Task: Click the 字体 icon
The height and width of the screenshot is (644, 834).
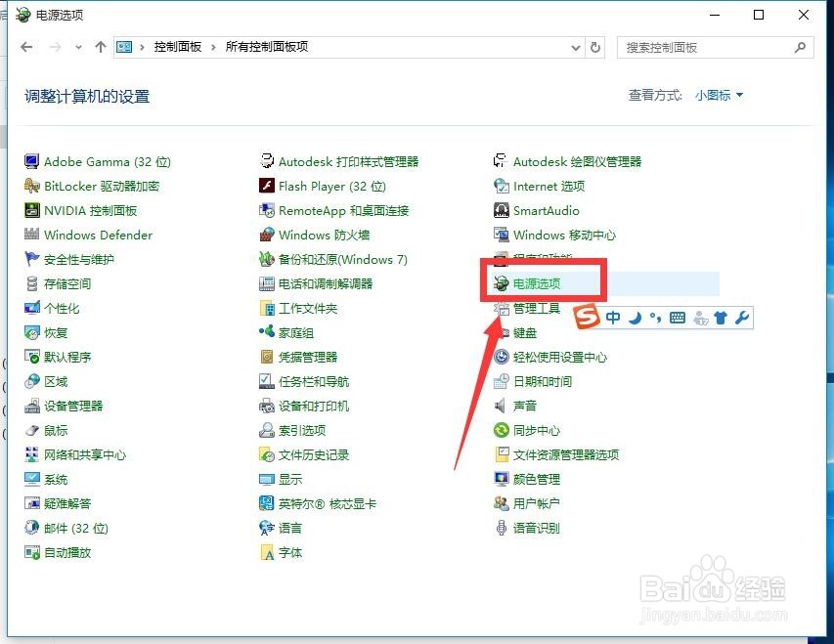Action: coord(267,552)
